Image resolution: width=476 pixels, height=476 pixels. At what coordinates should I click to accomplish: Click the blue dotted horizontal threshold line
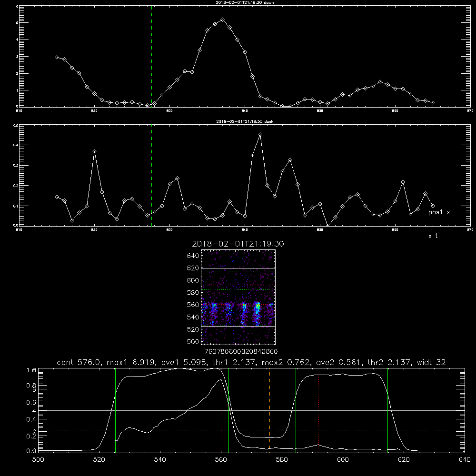click(251, 430)
